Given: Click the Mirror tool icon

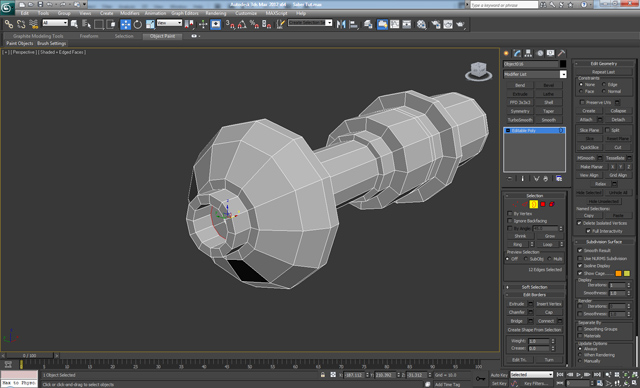Looking at the screenshot, I should pyautogui.click(x=341, y=24).
